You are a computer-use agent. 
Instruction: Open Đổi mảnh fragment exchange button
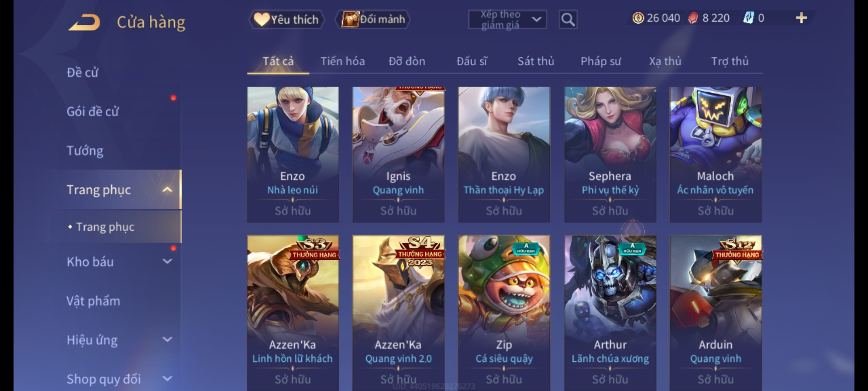tap(373, 19)
